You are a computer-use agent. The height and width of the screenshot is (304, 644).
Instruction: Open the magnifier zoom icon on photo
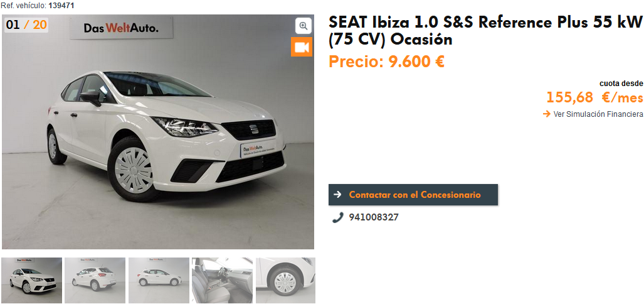pos(303,26)
